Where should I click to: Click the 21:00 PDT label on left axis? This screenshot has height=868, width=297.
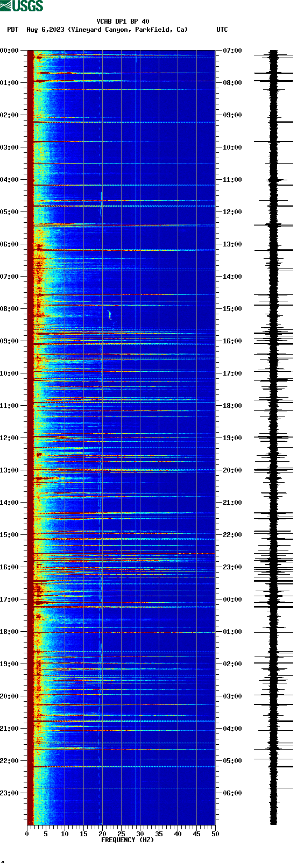pos(9,729)
